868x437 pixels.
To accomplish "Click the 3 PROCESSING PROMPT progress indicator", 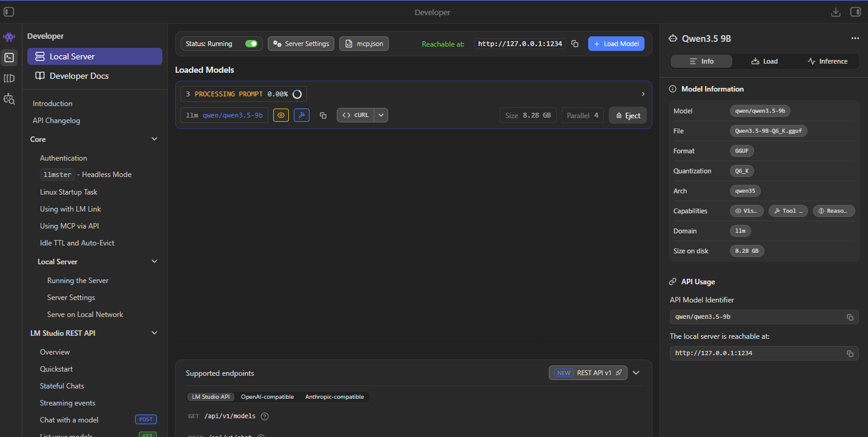I will [244, 94].
